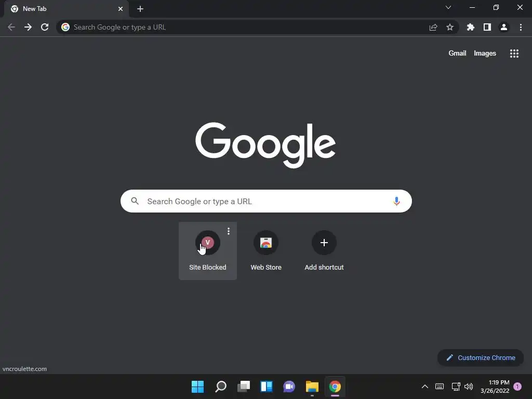Viewport: 532px width, 399px height.
Task: Click the Google icon in address bar
Action: tap(65, 27)
